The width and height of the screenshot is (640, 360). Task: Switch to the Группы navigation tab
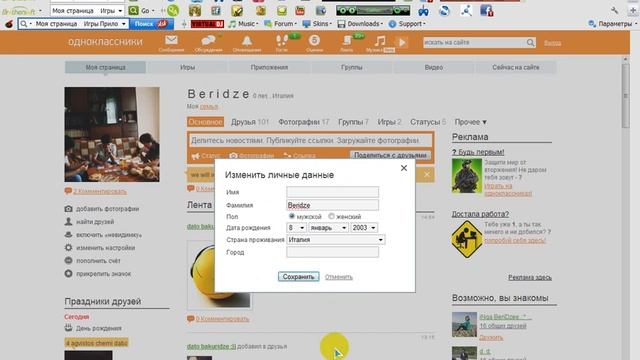coord(351,67)
